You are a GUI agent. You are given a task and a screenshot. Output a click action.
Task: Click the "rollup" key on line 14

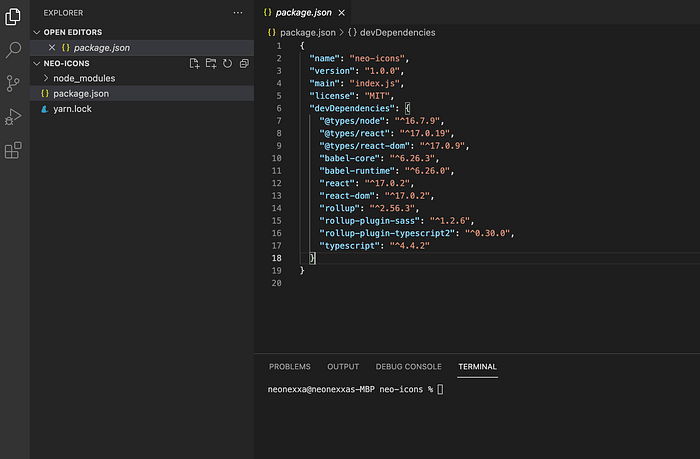(x=339, y=208)
